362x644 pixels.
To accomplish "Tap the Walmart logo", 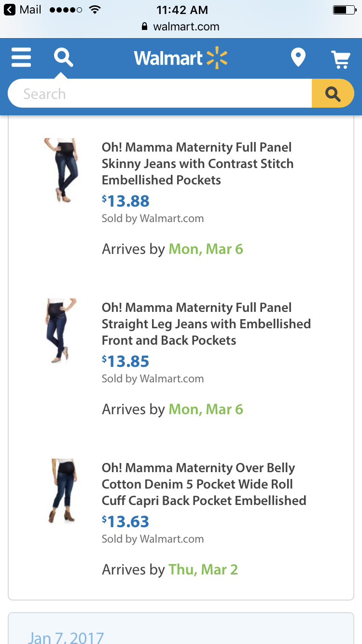I will pos(181,58).
